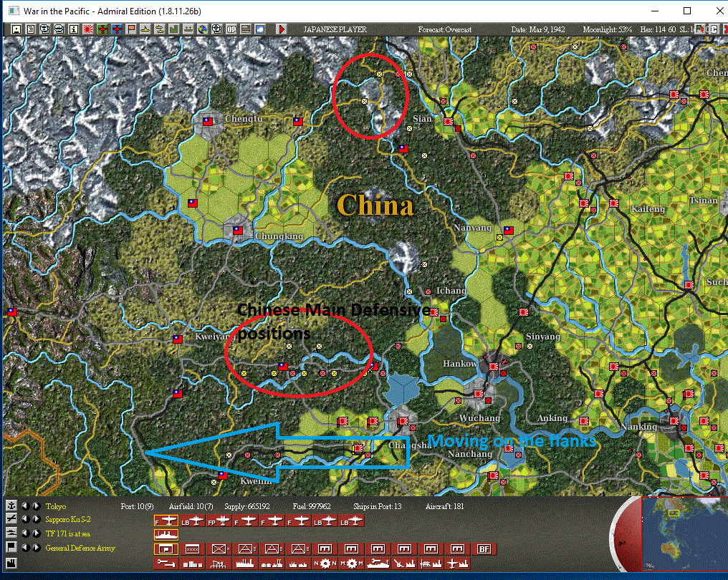Image resolution: width=728 pixels, height=580 pixels.
Task: Click the 'Supply: 665192' text
Action: coord(247,506)
